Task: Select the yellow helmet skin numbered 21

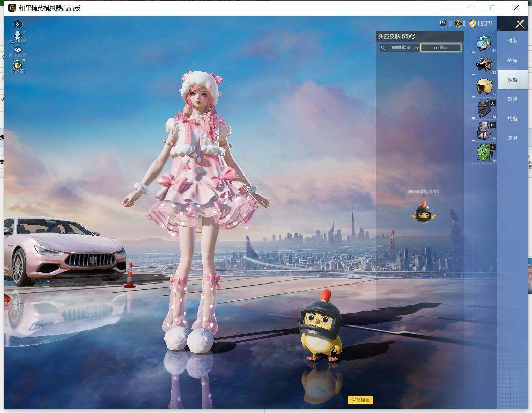Action: (x=484, y=86)
